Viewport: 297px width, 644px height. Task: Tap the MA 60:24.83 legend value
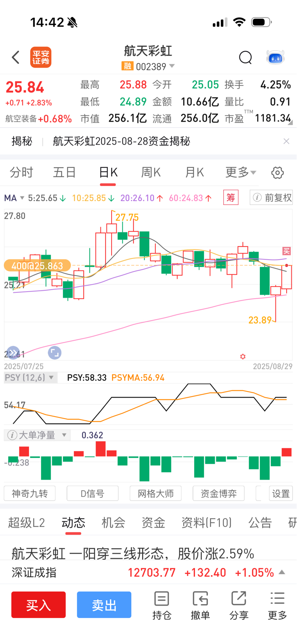[x=190, y=198]
